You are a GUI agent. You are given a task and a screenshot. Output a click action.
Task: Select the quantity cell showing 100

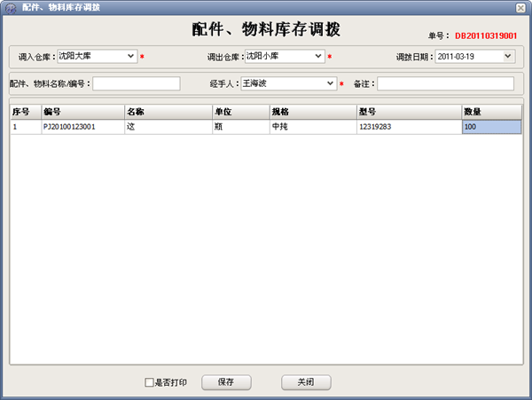coord(491,127)
